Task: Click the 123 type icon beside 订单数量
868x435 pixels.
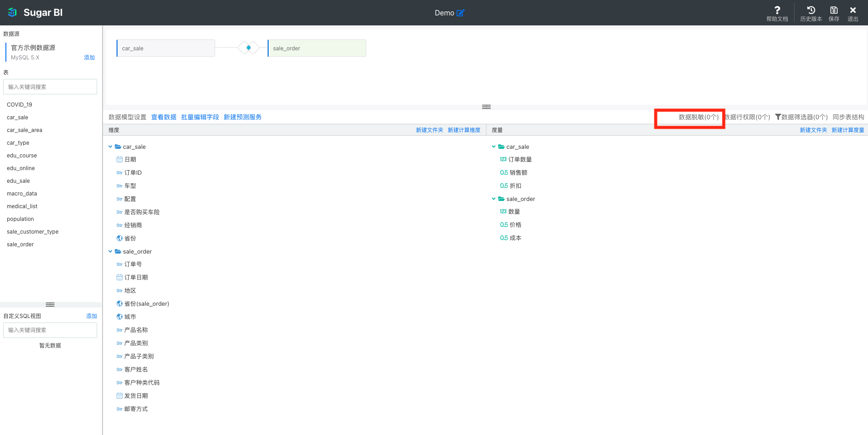Action: click(x=503, y=159)
